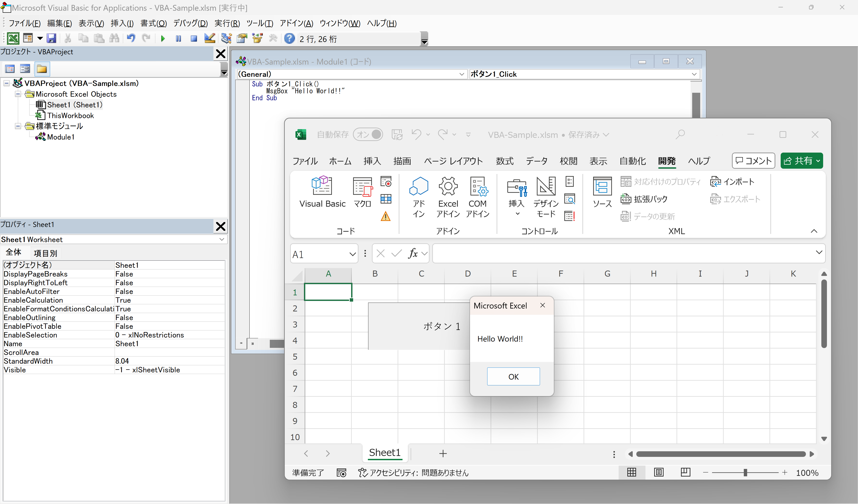Click the Save icon in VBA toolbar
This screenshot has width=858, height=504.
coord(51,38)
